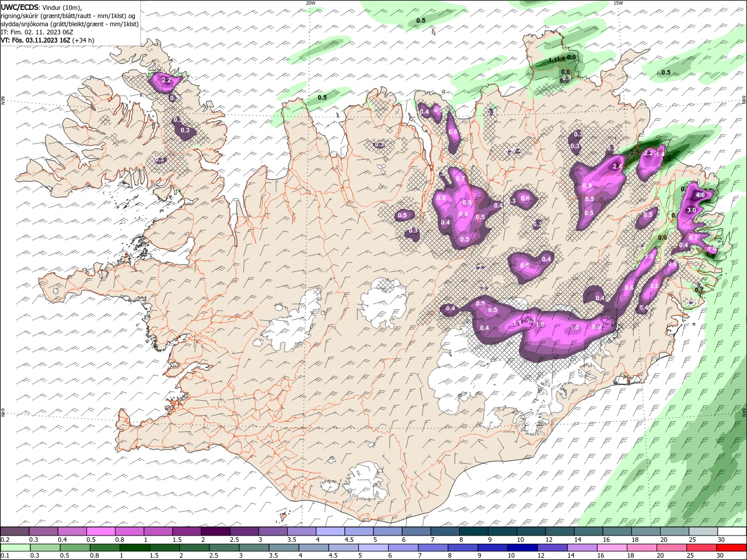The width and height of the screenshot is (747, 560).
Task: Click the 2.4 snowfall value in northeast
Action: pyautogui.click(x=617, y=167)
